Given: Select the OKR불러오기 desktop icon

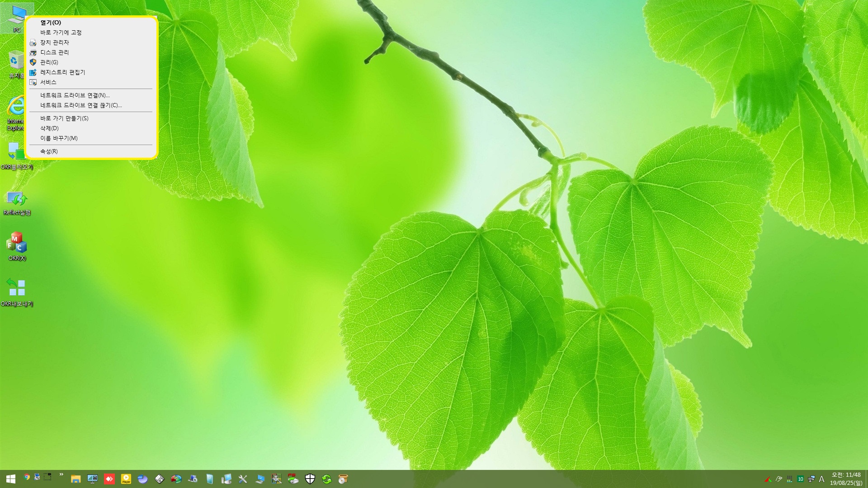Looking at the screenshot, I should click(17, 156).
